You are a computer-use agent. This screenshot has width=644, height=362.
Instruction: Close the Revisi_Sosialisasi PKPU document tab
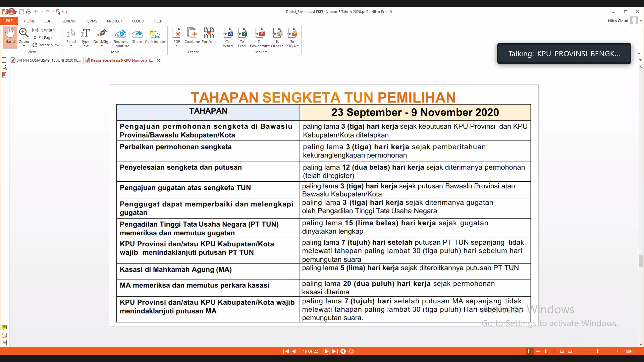click(x=159, y=60)
